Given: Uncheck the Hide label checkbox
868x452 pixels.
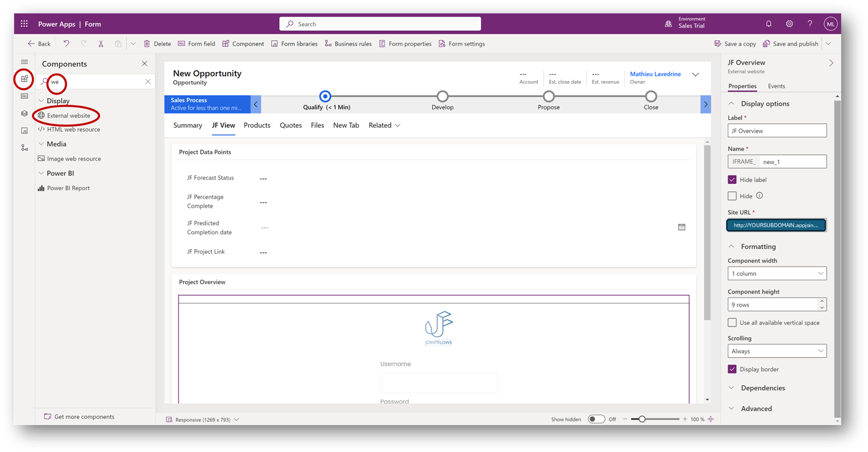Looking at the screenshot, I should point(732,180).
